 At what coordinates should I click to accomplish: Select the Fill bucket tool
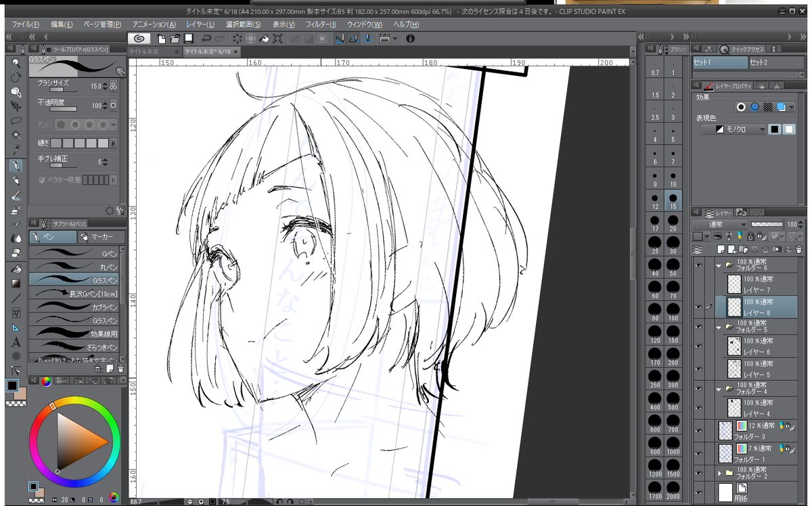tap(15, 269)
